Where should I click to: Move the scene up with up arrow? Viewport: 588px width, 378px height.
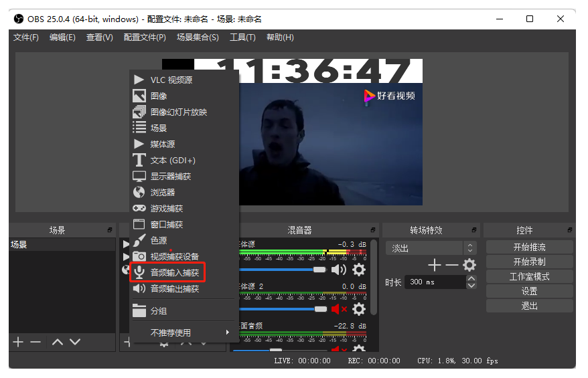58,342
